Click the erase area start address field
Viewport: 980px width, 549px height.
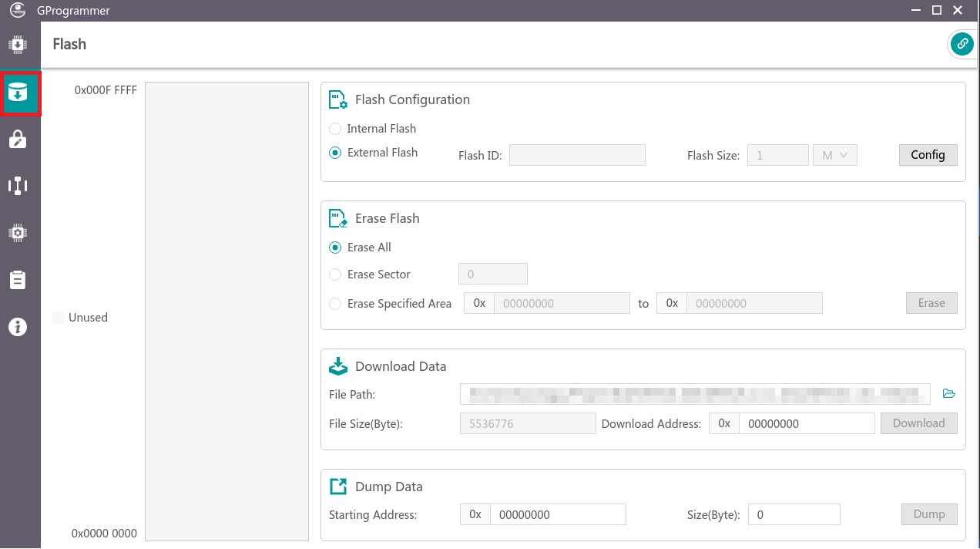point(562,303)
